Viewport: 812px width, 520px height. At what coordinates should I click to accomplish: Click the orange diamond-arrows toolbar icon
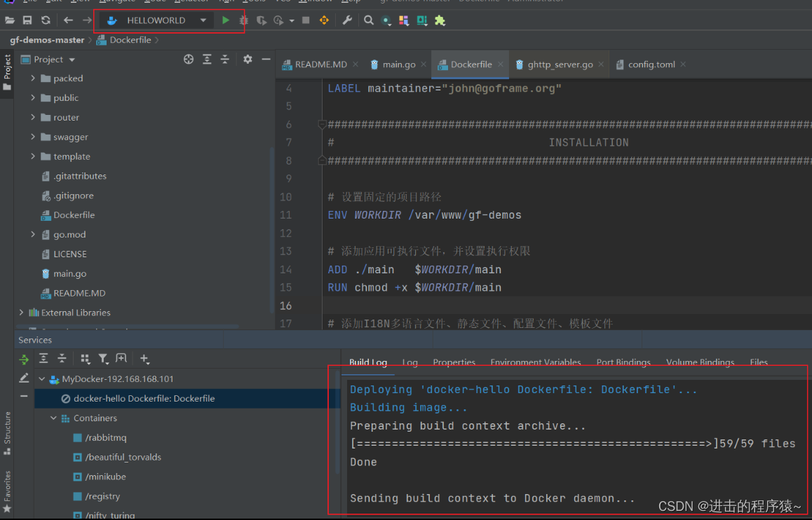coord(324,20)
